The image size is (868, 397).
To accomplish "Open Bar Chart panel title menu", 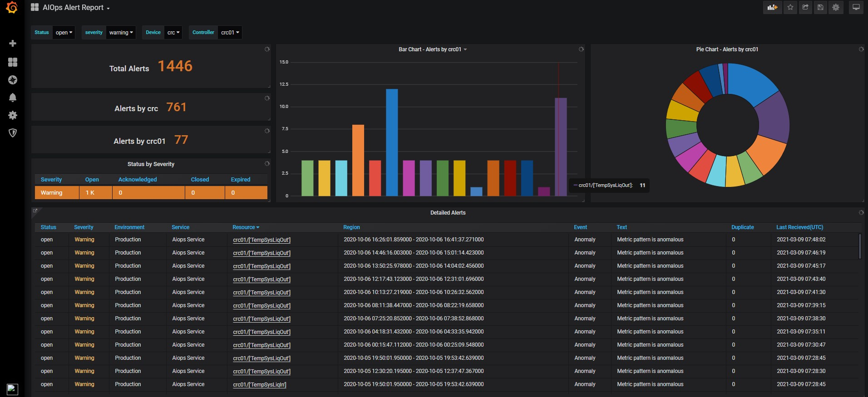I will (x=432, y=49).
